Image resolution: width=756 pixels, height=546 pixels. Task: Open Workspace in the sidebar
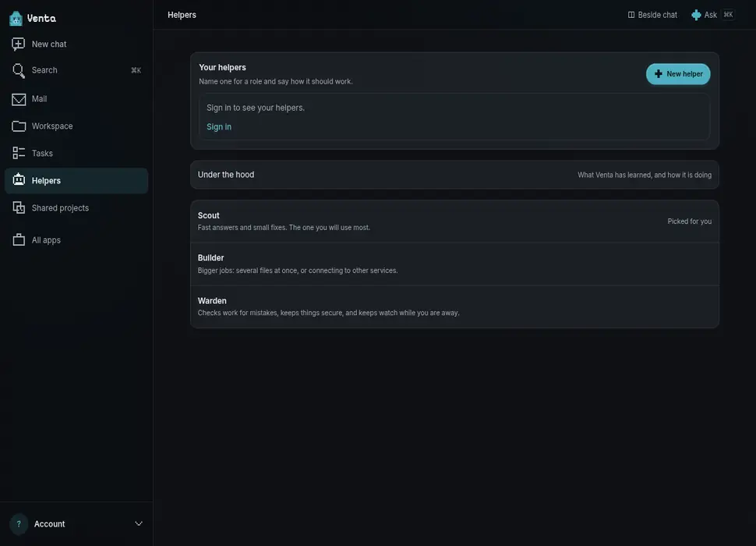pos(76,126)
